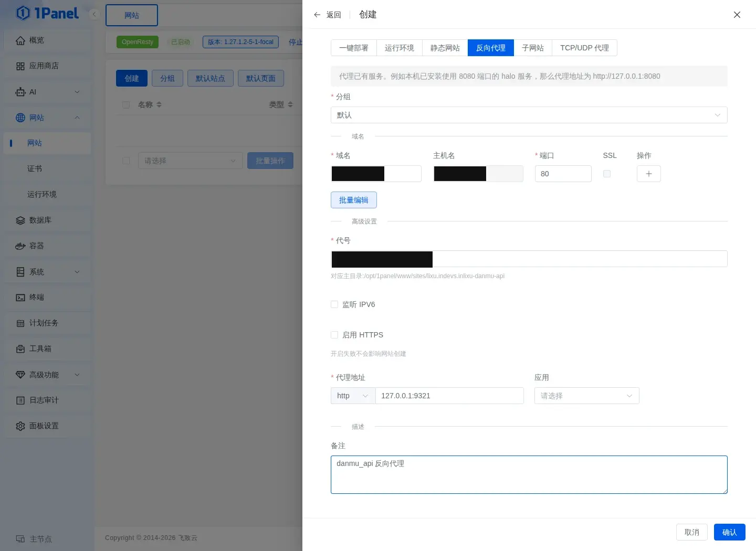This screenshot has width=756, height=551.
Task: Open 容器 container whale icon
Action: pos(20,246)
